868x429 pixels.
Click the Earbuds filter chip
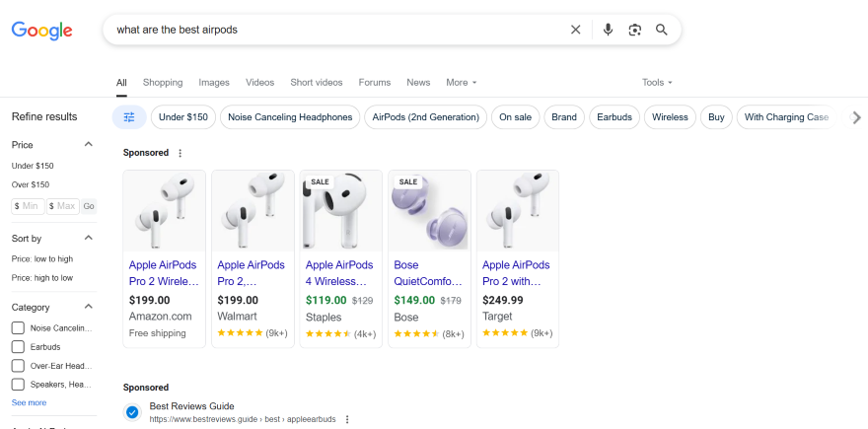615,117
